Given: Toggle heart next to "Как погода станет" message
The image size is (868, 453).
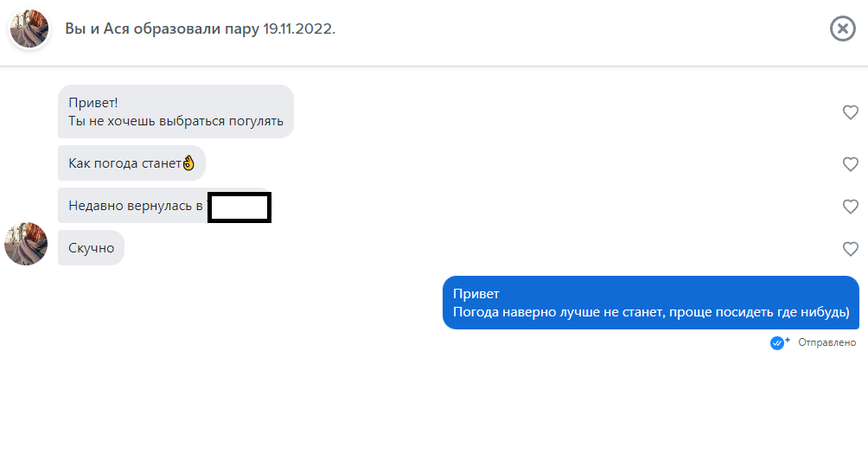Looking at the screenshot, I should [850, 164].
